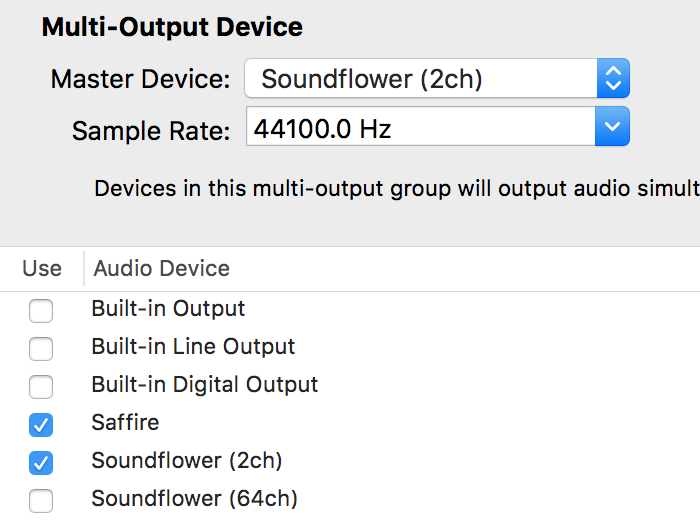Click the multi-output group description text

[x=396, y=188]
